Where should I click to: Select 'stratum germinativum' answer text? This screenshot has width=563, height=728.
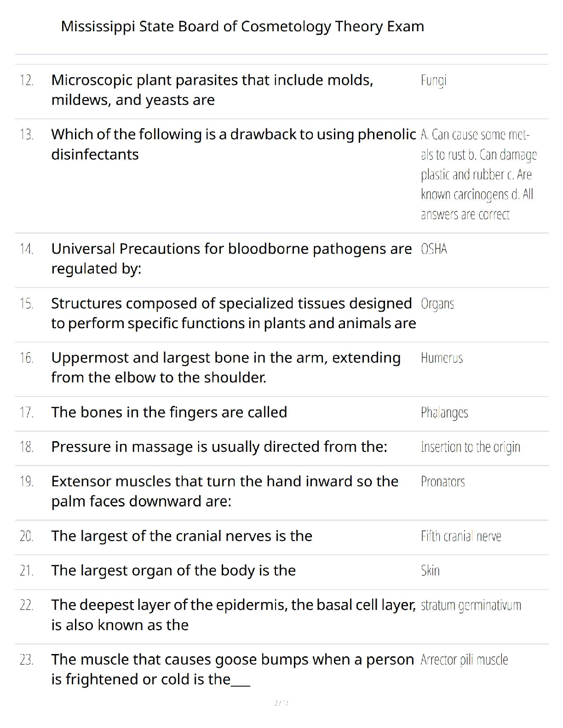471,605
